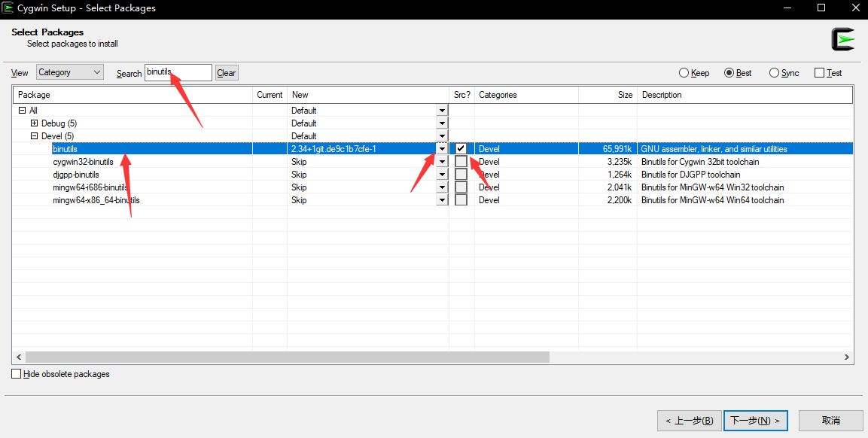Open the version dropdown for binutils
Viewport: 868px width, 438px height.
pyautogui.click(x=442, y=148)
